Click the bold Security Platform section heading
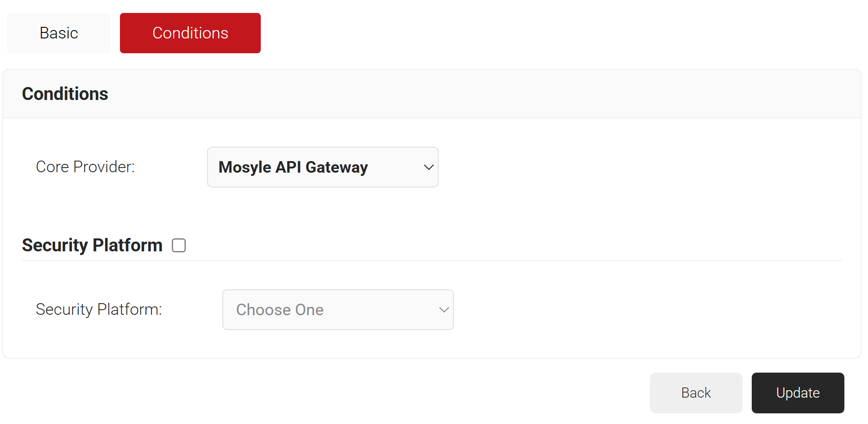 [x=92, y=245]
